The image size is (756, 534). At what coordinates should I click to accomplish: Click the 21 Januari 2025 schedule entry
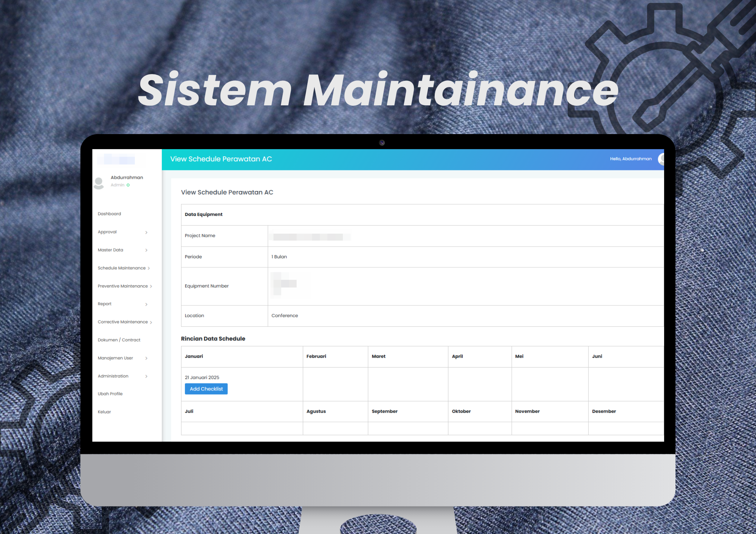point(201,377)
